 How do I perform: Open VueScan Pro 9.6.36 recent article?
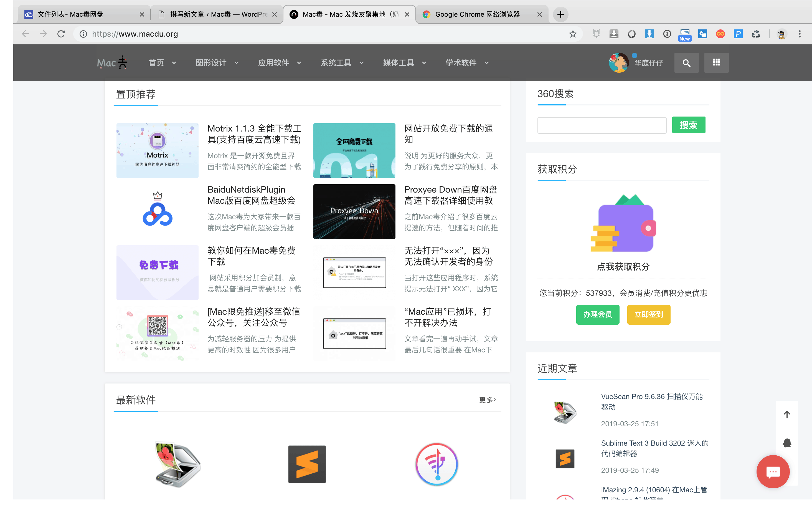[x=651, y=402]
